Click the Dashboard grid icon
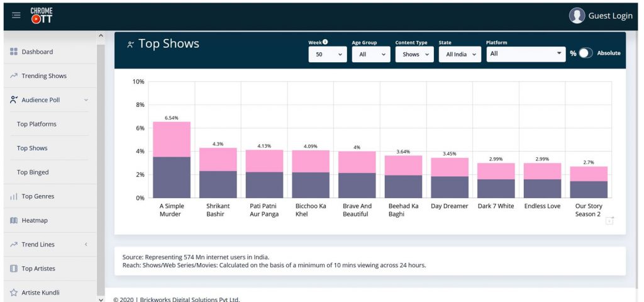Viewport: 644px width, 302px height. pos(14,52)
